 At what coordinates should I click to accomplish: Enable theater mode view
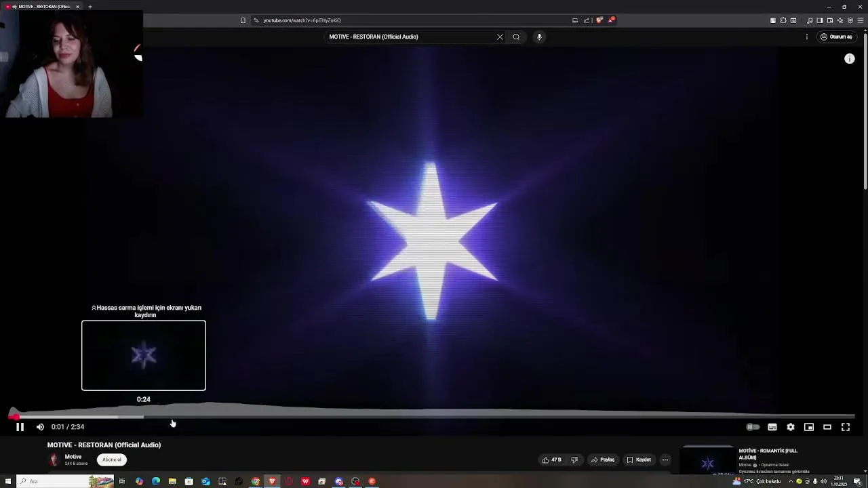click(827, 427)
